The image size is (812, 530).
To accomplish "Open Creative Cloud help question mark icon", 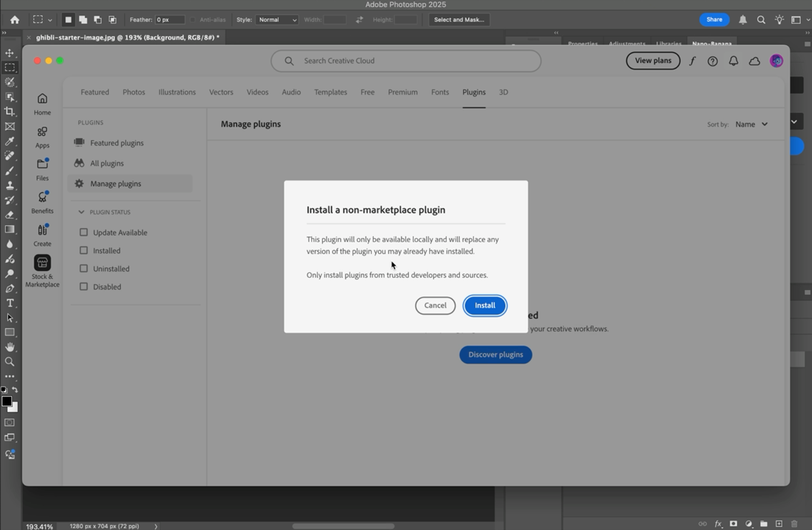I will pos(713,61).
